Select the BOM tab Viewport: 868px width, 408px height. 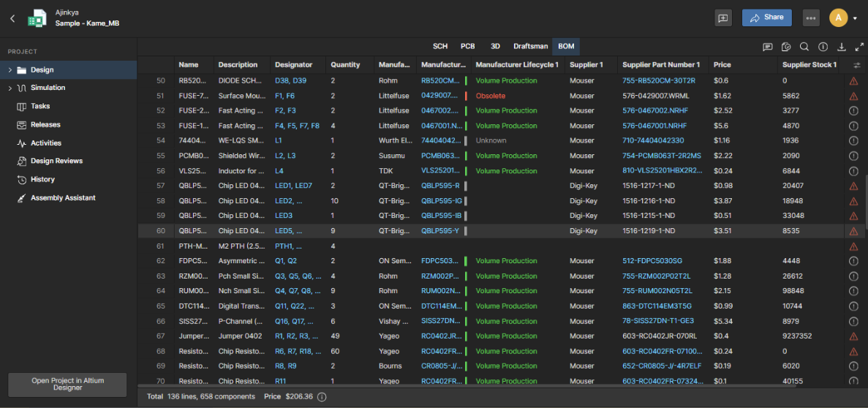click(566, 47)
